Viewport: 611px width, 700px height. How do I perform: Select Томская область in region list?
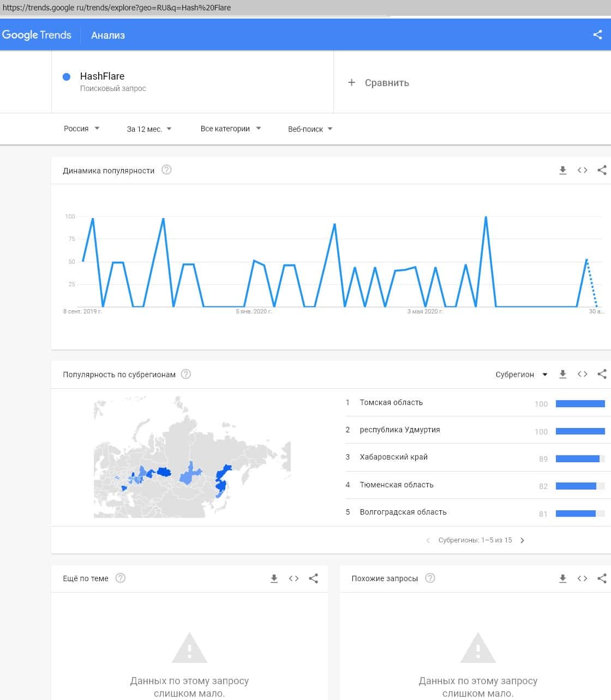(391, 402)
